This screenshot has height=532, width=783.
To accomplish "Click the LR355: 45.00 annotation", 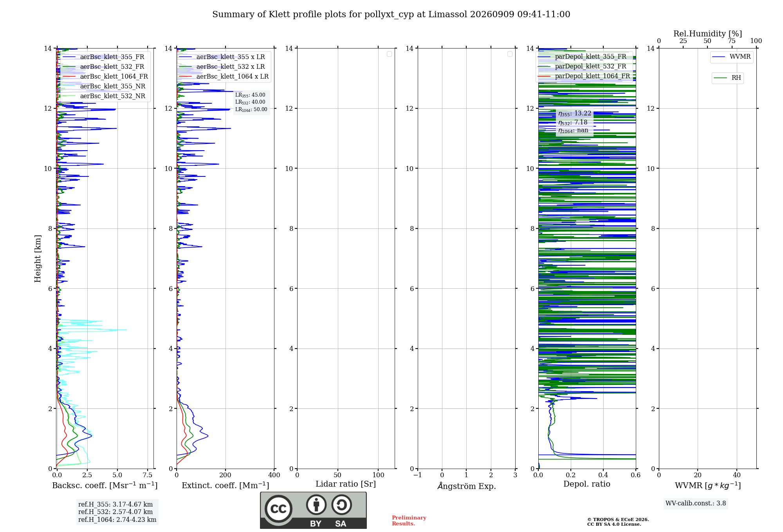I will (250, 95).
